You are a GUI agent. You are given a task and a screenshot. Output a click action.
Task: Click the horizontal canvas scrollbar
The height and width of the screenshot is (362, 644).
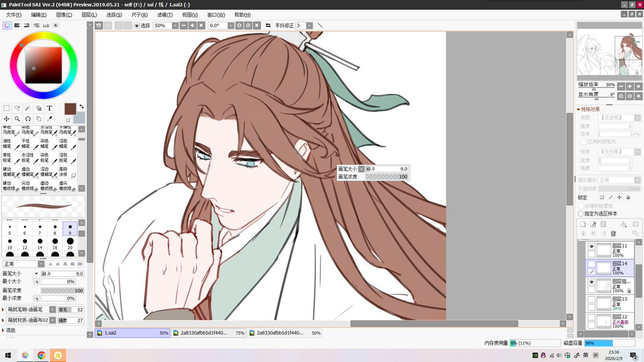click(434, 323)
